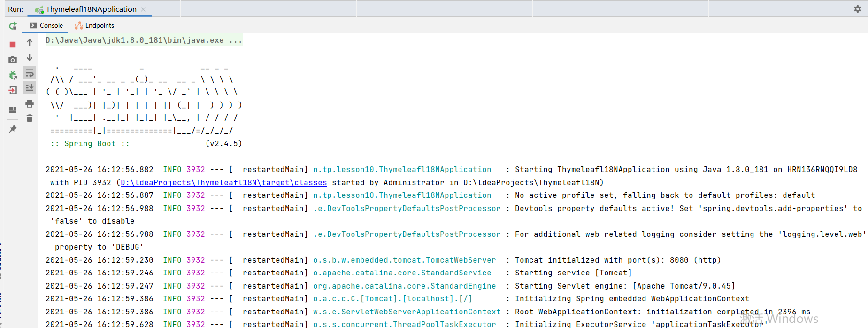The height and width of the screenshot is (328, 868).
Task: Click 'Initializing ExecutorService' log message
Action: click(641, 324)
